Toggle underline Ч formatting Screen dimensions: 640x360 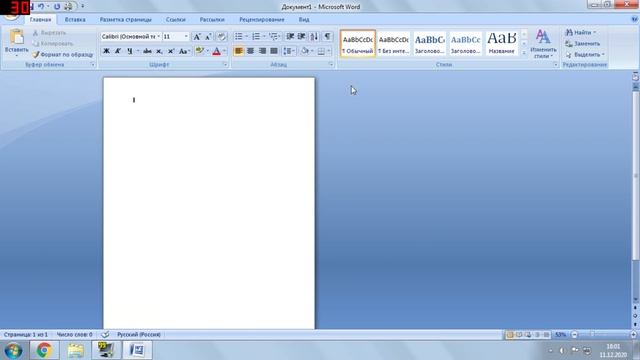tap(129, 51)
